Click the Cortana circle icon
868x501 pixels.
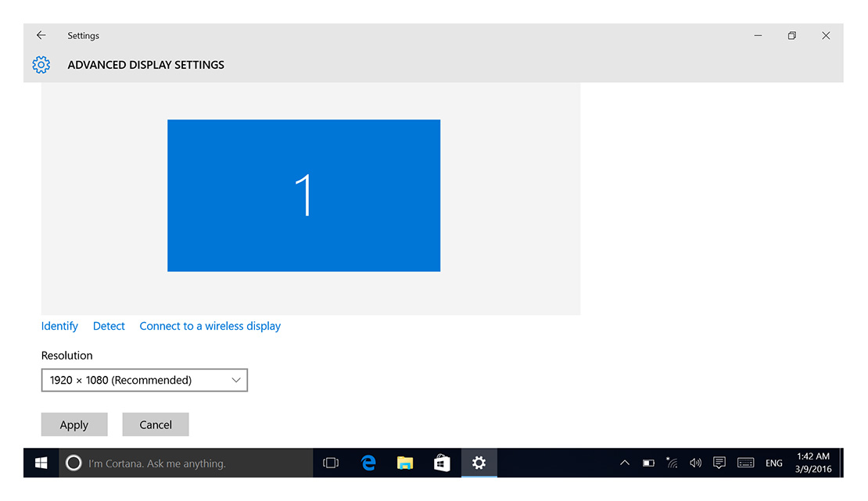74,463
